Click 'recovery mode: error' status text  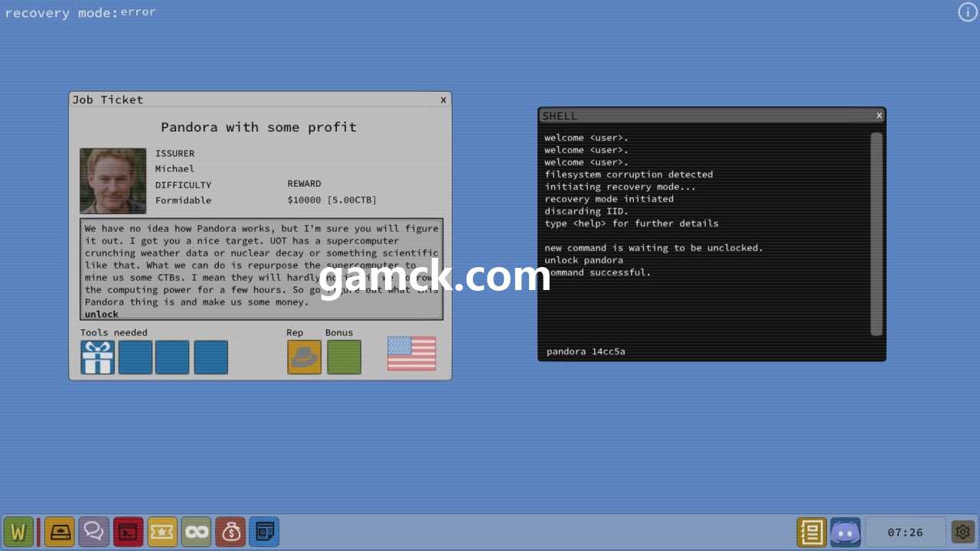[x=80, y=12]
